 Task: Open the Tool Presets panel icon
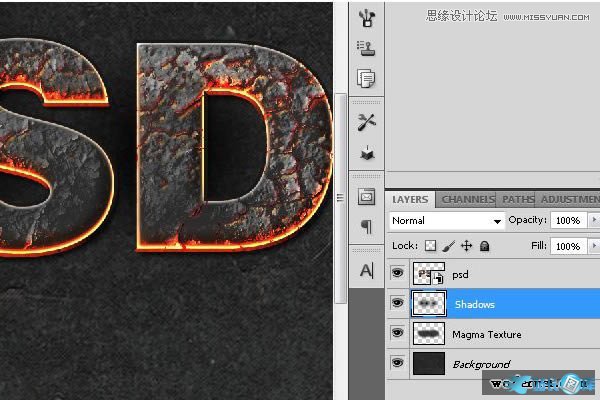(x=366, y=120)
